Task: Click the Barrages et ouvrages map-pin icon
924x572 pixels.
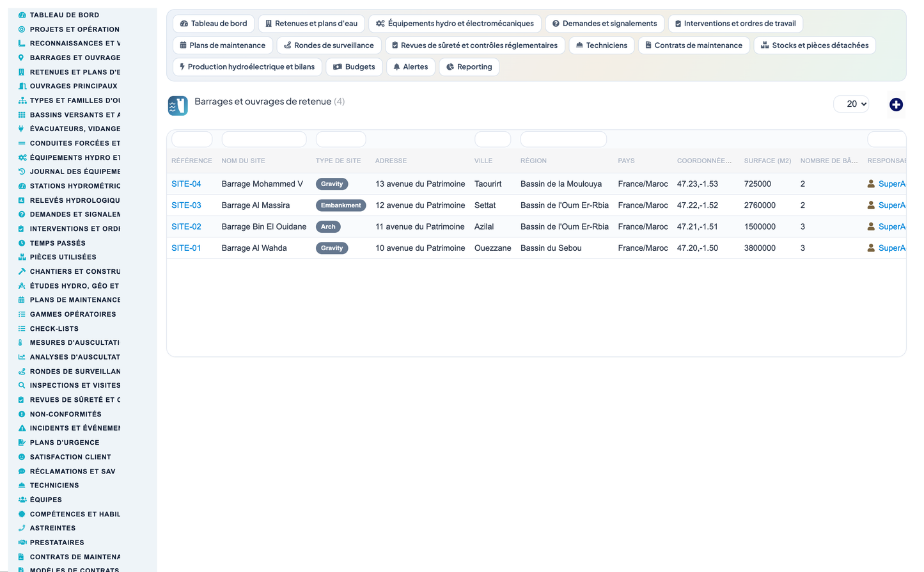Action: [22, 58]
